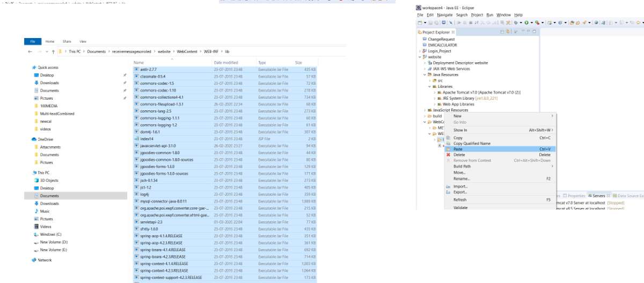The width and height of the screenshot is (644, 283).
Task: Open Eclipse Window menu
Action: coord(503,15)
